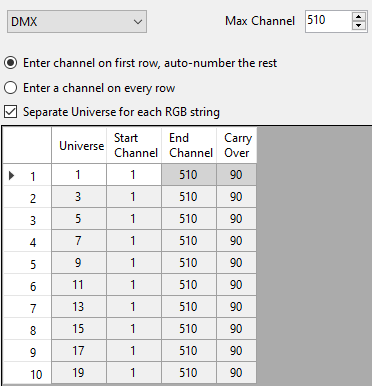372x386 pixels.
Task: Click the DMX dropdown arrow chevron
Action: pos(138,22)
